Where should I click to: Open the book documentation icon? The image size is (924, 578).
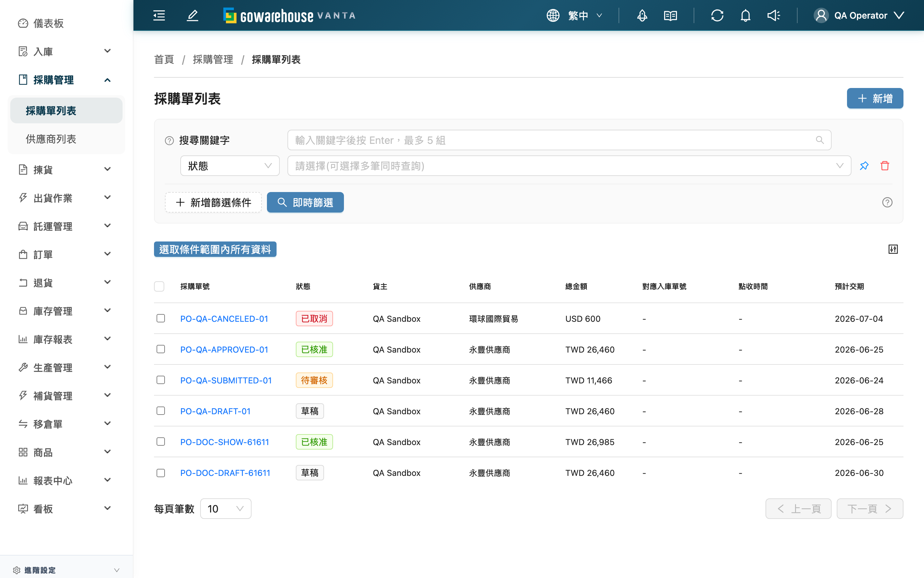670,15
